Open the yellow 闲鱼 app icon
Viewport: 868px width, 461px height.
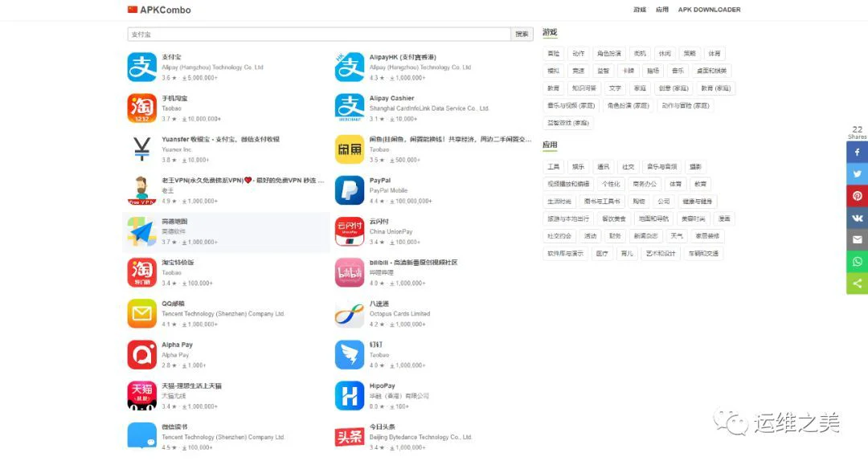(x=350, y=149)
